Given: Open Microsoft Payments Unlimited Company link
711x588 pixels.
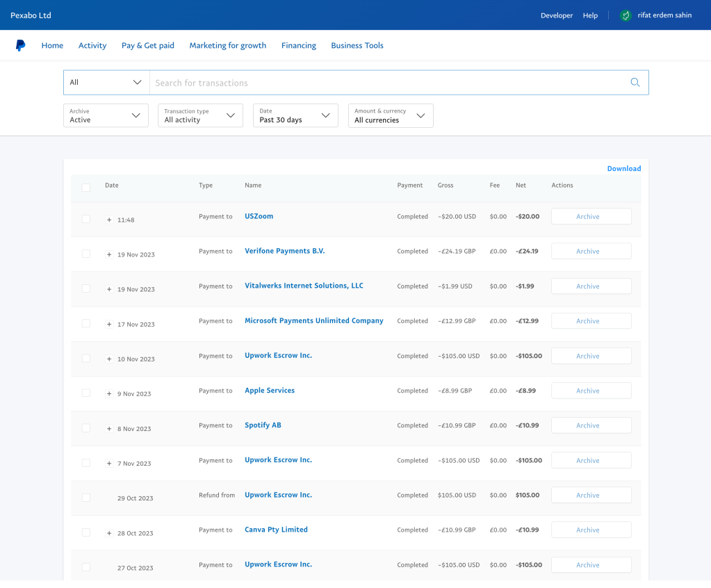Looking at the screenshot, I should [313, 320].
